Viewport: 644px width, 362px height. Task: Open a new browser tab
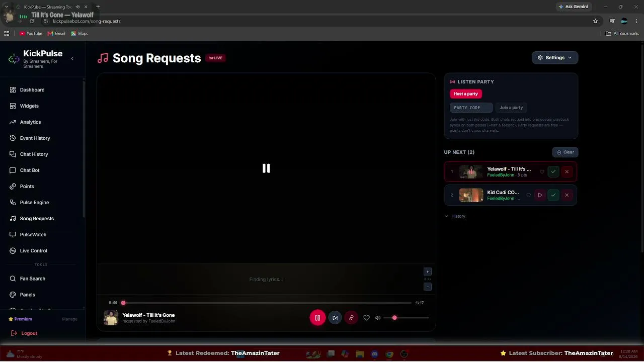click(x=98, y=7)
